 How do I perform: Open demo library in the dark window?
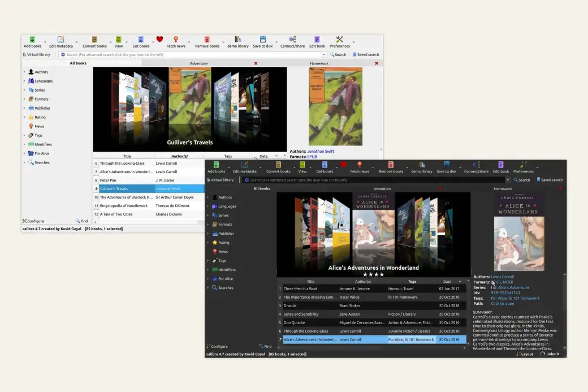422,167
